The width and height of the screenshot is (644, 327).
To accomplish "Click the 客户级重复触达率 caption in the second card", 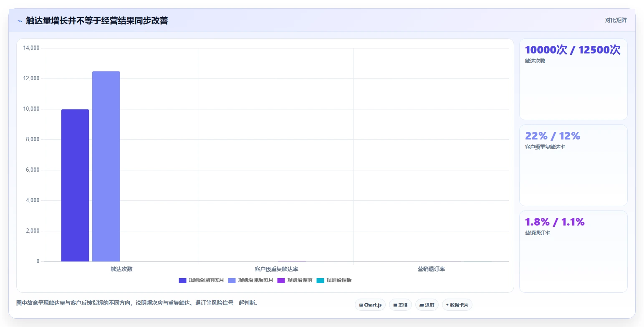I will 545,147.
